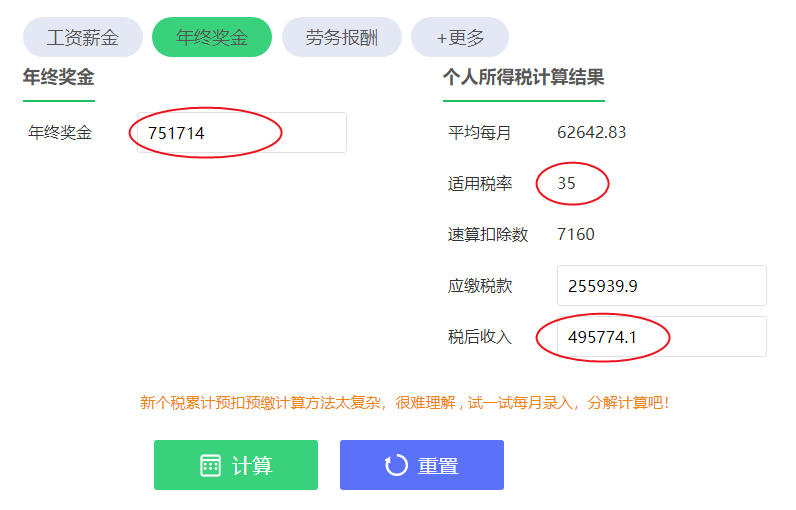The image size is (796, 510).
Task: Click the 应缴税款 field showing 255939.9
Action: point(661,286)
